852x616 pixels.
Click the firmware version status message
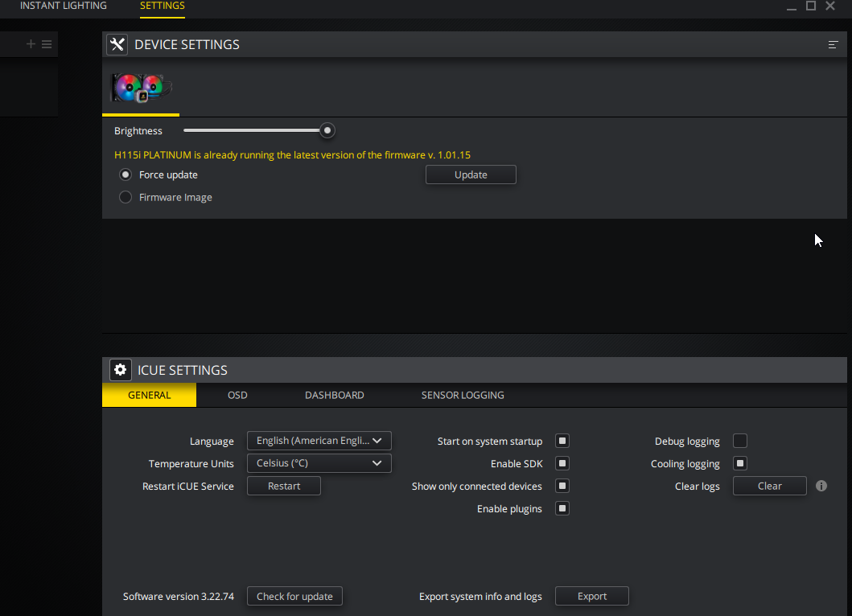click(x=292, y=155)
